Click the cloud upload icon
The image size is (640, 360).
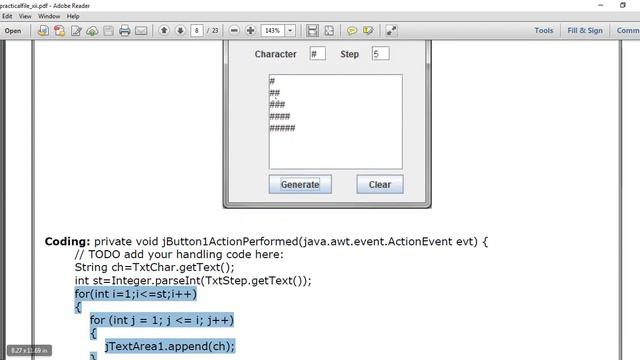(x=92, y=31)
